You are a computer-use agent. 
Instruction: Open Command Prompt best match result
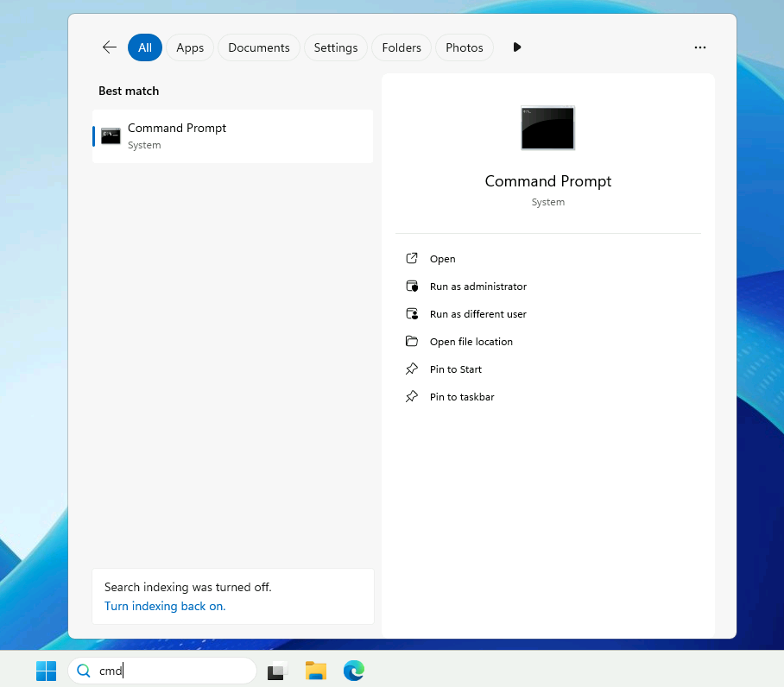pos(232,136)
